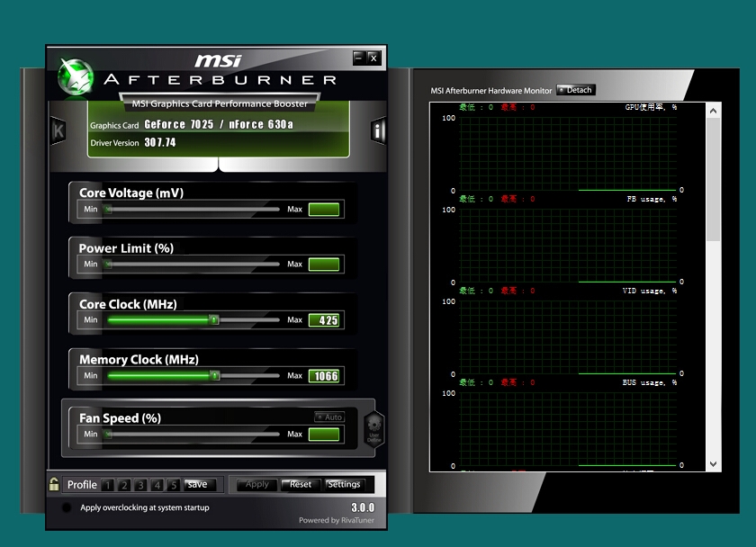The image size is (756, 547).
Task: Detach the Hardware Monitor panel
Action: click(x=576, y=90)
